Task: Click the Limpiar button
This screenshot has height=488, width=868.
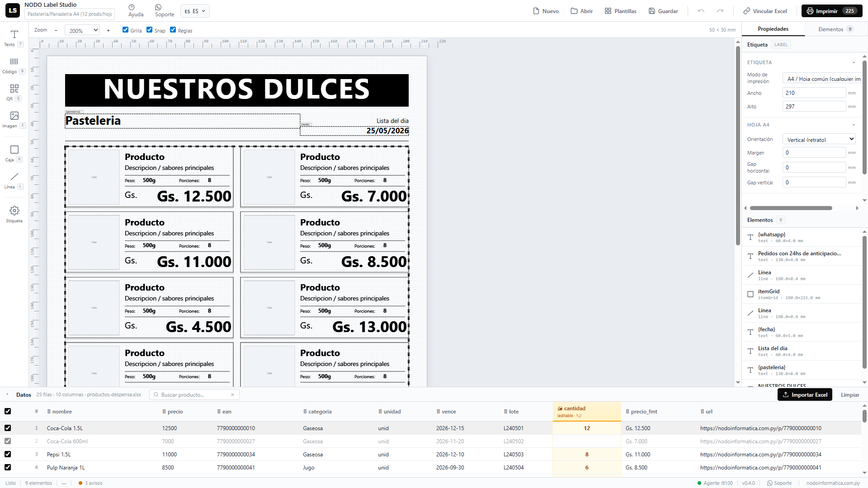Action: [850, 394]
